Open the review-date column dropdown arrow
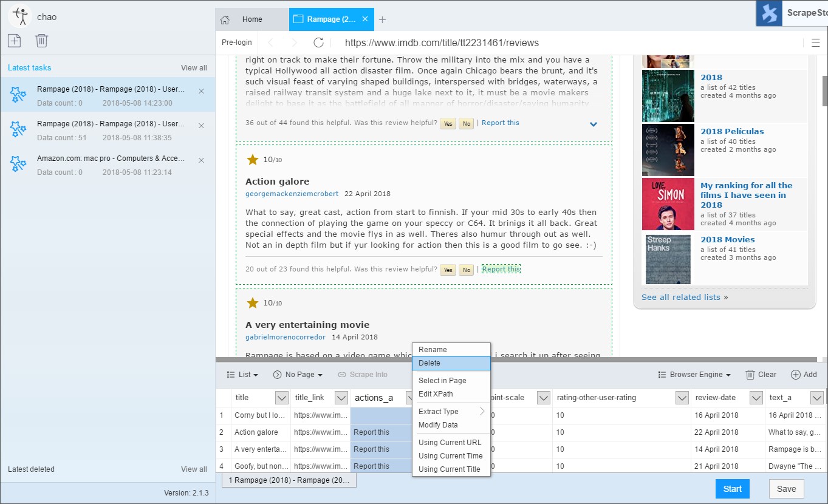The height and width of the screenshot is (504, 828). tap(756, 398)
